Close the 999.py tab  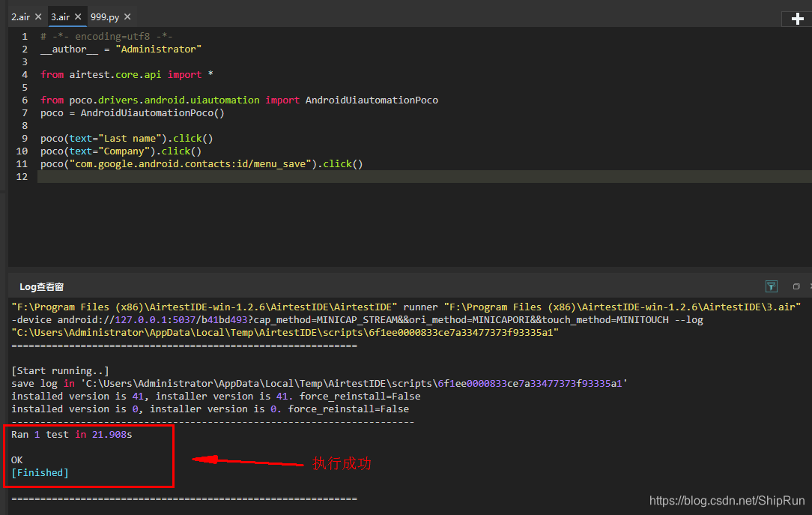[x=127, y=17]
